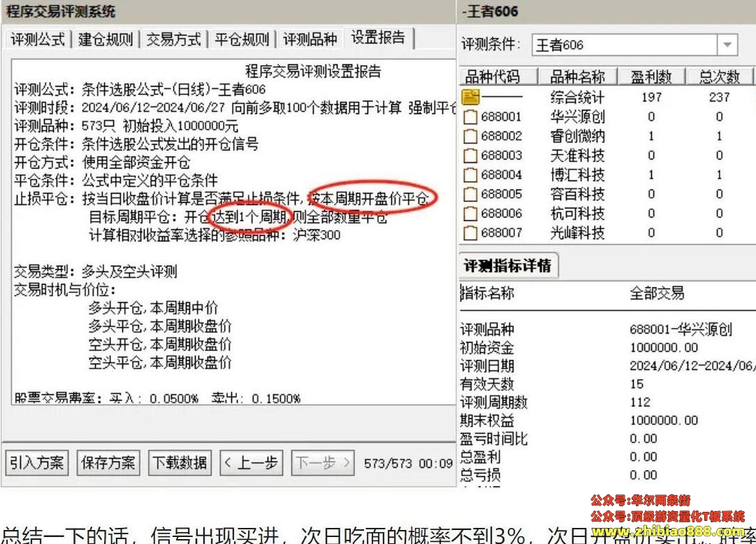Sort by the 品种名称 column header

tap(578, 76)
